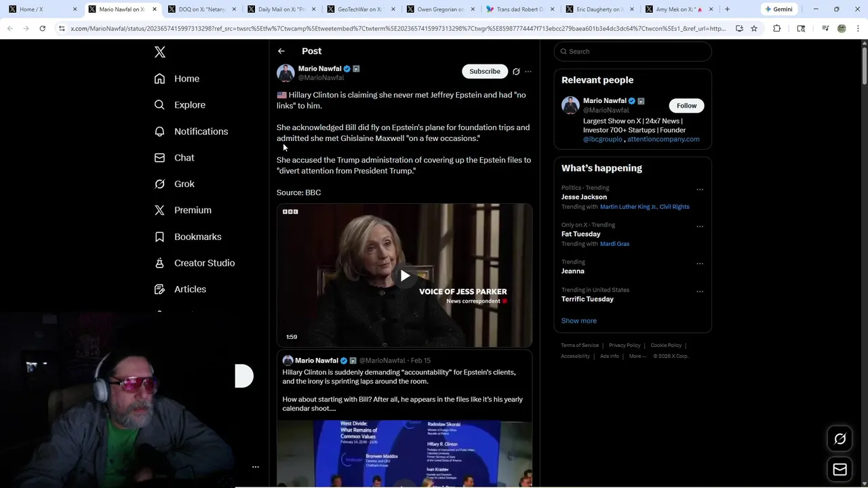Open the Terrific Tuesday trend
This screenshot has height=488, width=868.
coord(587,299)
